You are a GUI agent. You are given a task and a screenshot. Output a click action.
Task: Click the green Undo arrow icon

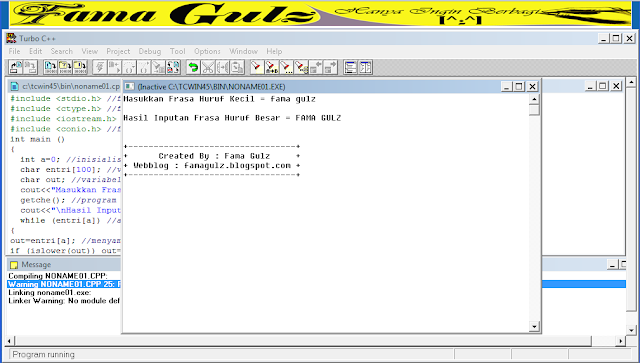[x=193, y=67]
